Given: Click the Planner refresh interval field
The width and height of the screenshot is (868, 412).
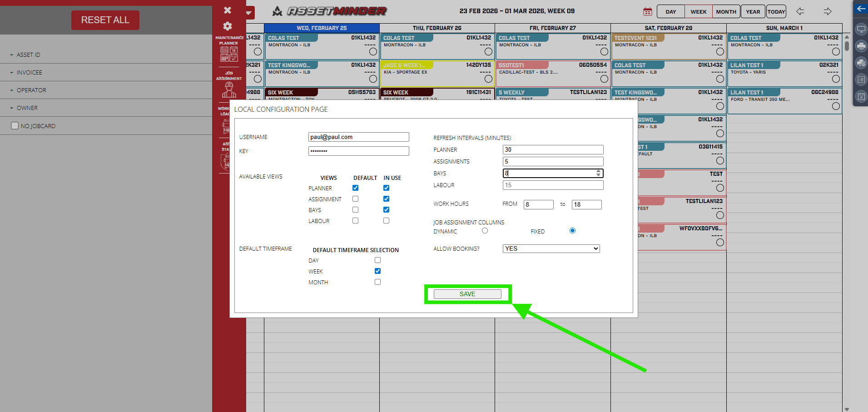Looking at the screenshot, I should [x=553, y=150].
